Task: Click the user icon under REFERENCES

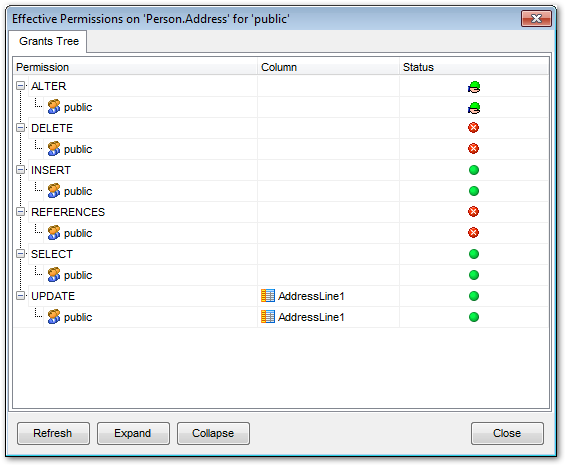Action: tap(54, 233)
